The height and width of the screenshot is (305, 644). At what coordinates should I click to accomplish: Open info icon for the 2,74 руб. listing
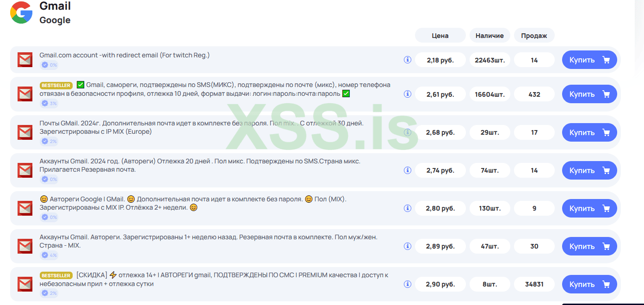(x=408, y=170)
